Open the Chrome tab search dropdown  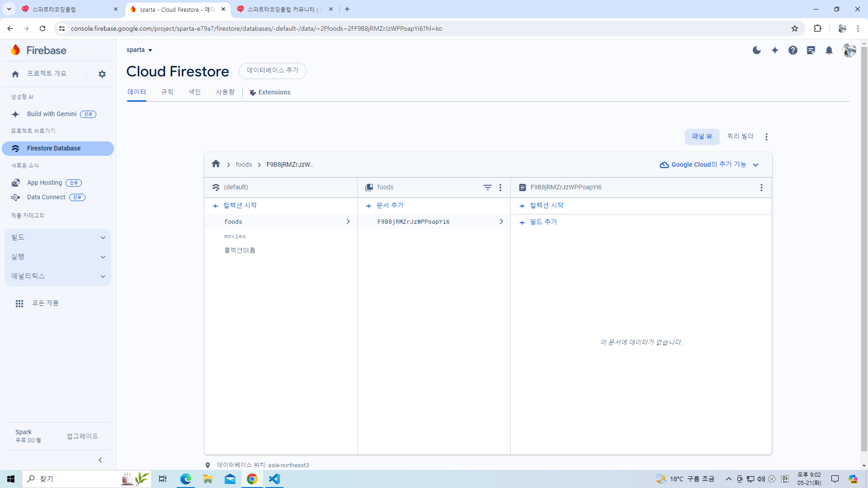pos(9,9)
